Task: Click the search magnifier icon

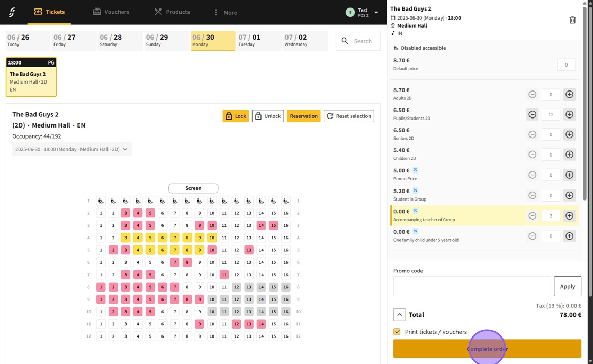Action: pos(345,41)
